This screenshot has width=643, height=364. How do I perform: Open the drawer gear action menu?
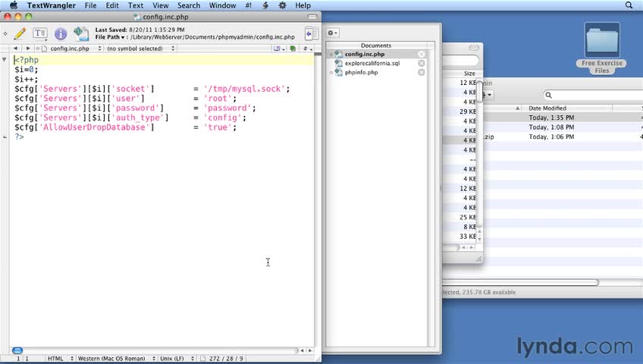click(x=333, y=33)
